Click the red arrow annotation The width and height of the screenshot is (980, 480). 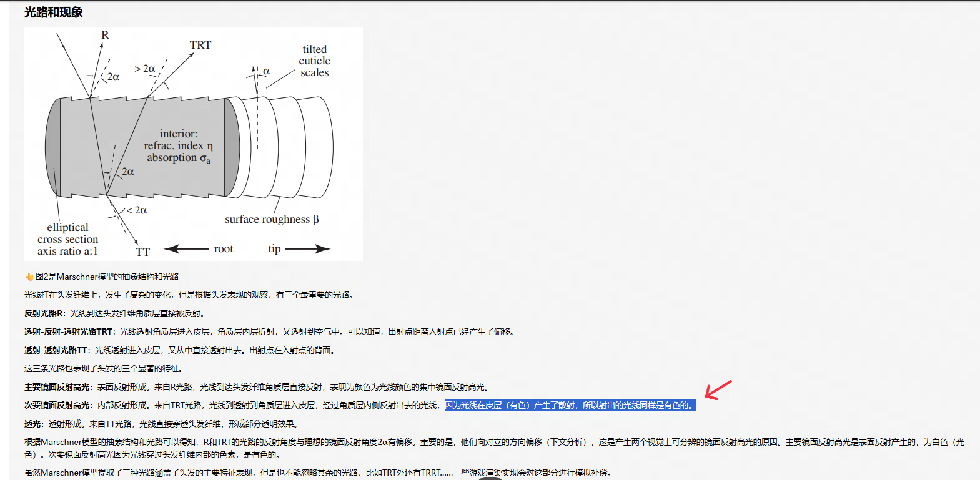718,390
